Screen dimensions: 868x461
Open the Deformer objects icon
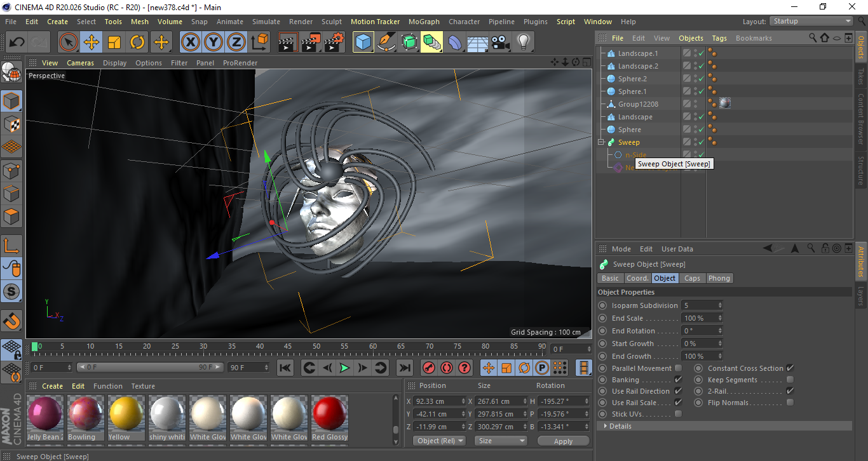tap(455, 43)
